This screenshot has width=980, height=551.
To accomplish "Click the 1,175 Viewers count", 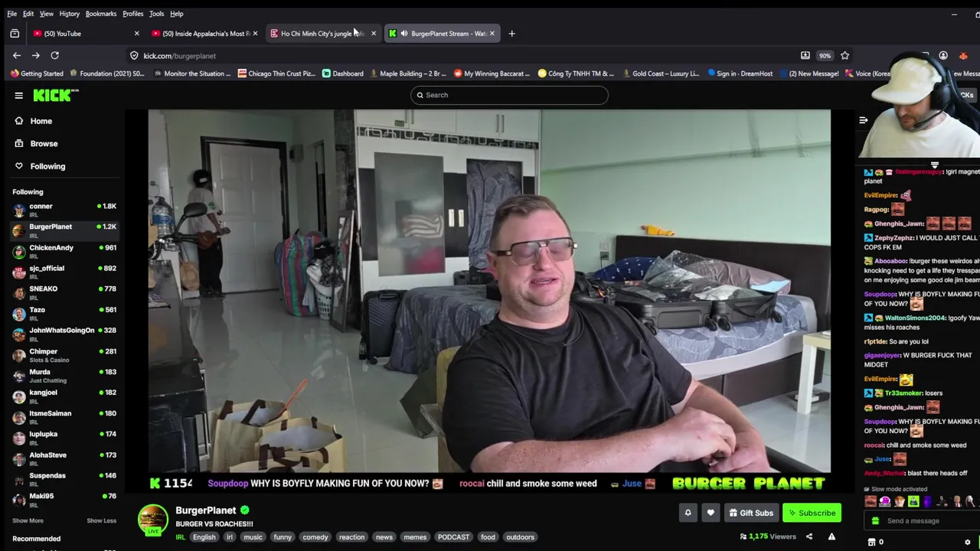I will click(x=768, y=536).
